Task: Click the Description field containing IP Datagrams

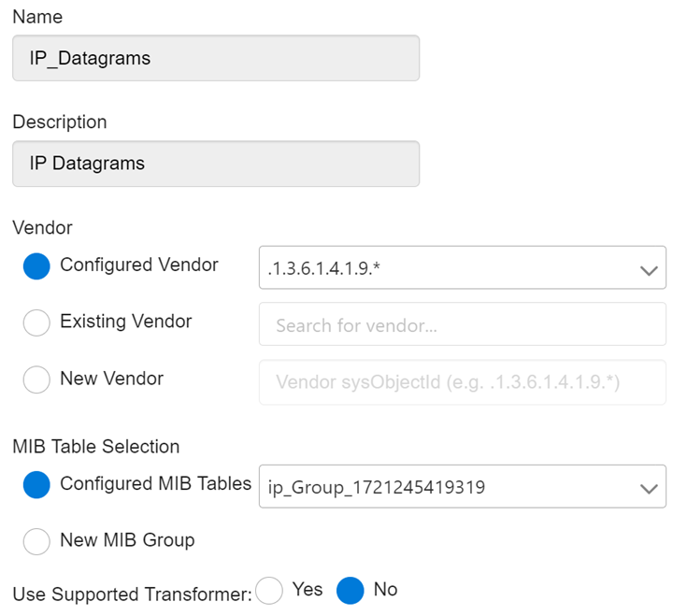Action: tap(216, 164)
